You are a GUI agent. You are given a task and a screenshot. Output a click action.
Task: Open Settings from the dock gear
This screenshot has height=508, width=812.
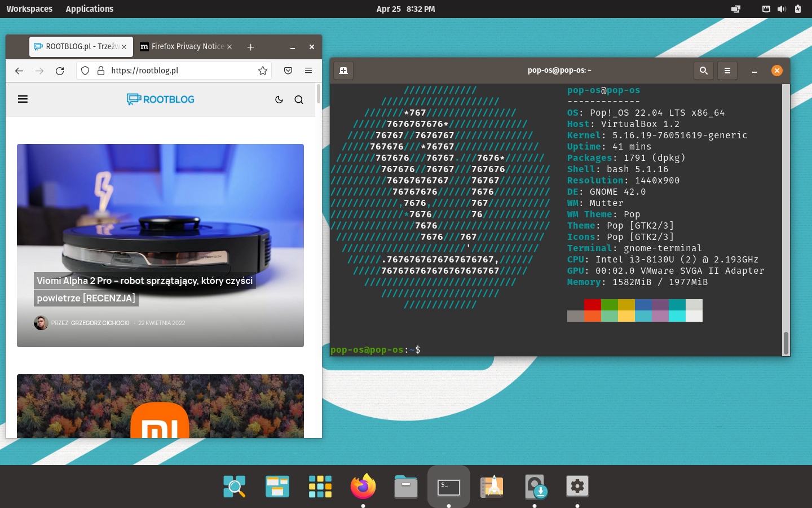coord(577,486)
